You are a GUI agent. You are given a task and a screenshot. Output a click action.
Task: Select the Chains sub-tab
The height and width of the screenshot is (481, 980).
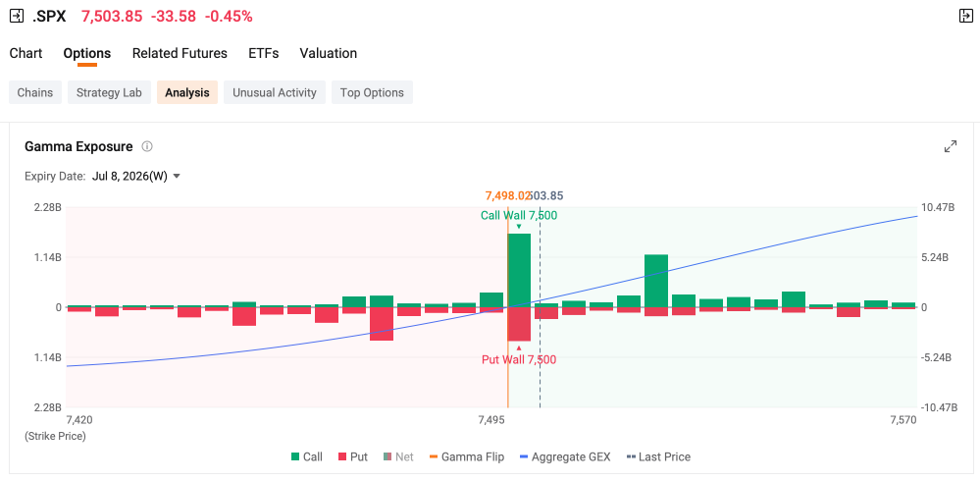35,92
